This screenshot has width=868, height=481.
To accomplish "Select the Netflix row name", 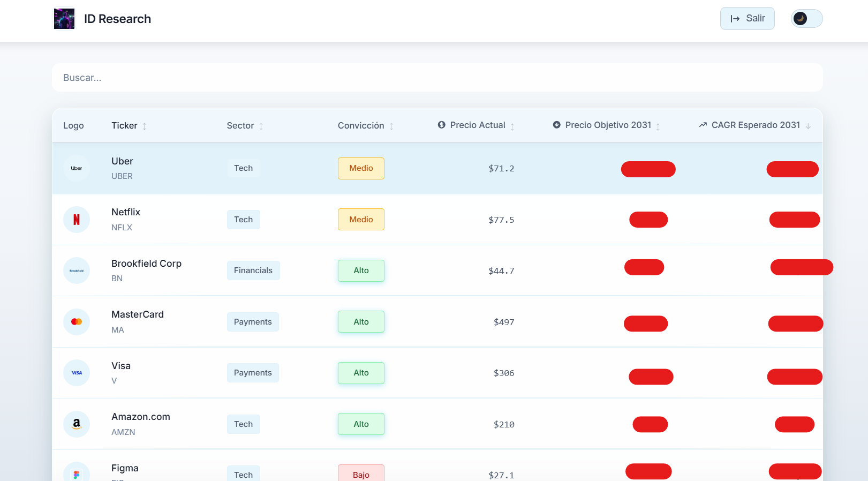I will pos(126,212).
